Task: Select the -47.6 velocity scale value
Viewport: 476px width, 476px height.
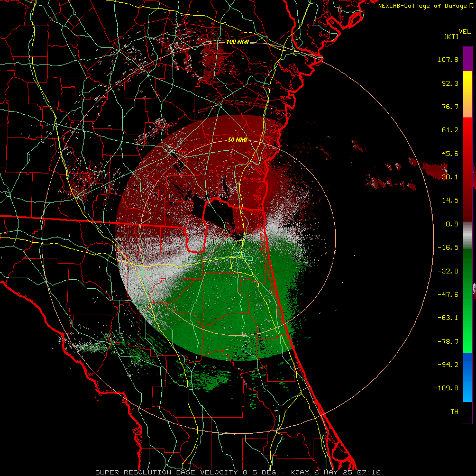Action: click(x=448, y=295)
